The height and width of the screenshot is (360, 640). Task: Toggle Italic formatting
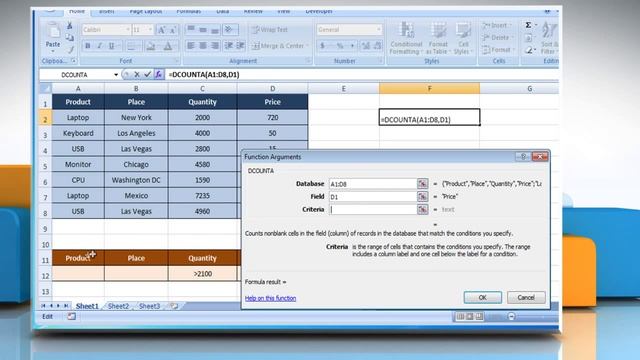(x=99, y=46)
